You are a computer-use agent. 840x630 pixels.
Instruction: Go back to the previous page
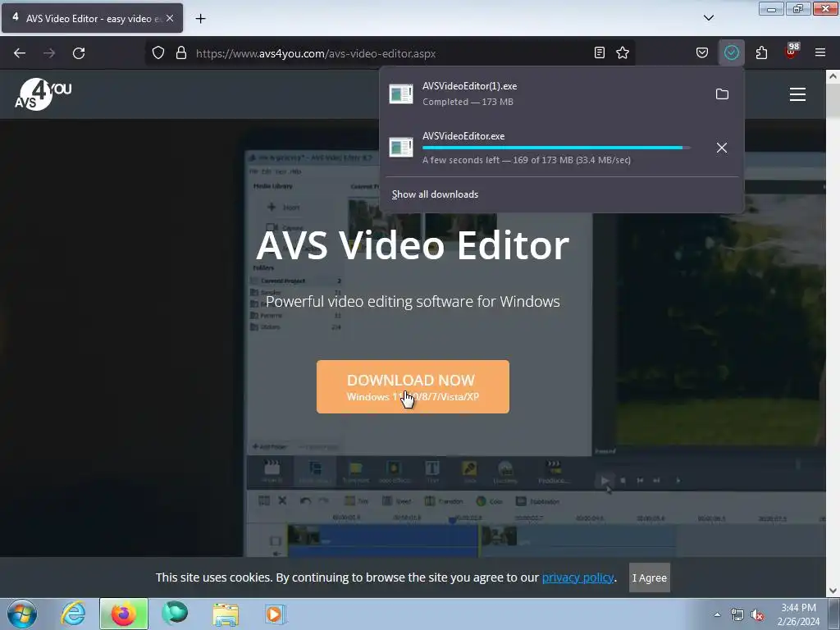coord(20,53)
